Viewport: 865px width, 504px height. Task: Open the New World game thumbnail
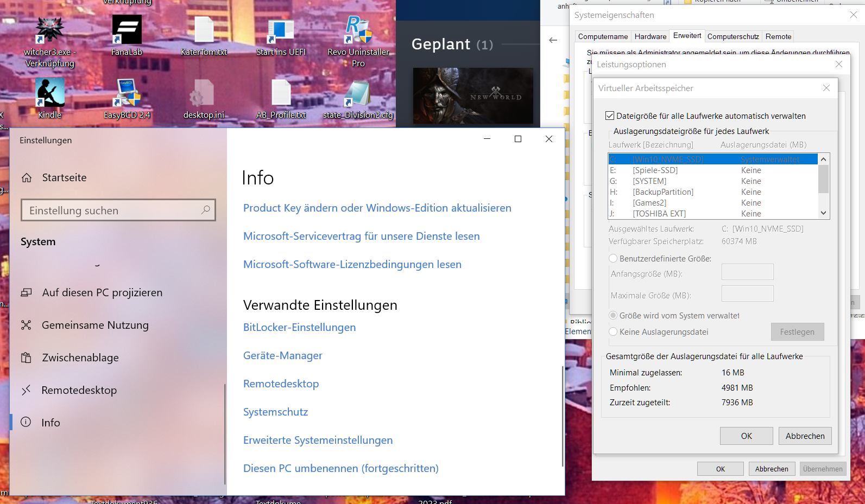pos(473,96)
